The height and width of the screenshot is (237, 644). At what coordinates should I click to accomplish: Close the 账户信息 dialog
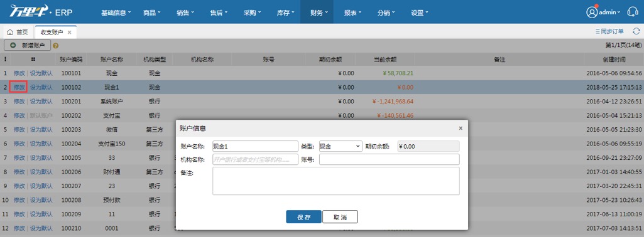click(461, 128)
